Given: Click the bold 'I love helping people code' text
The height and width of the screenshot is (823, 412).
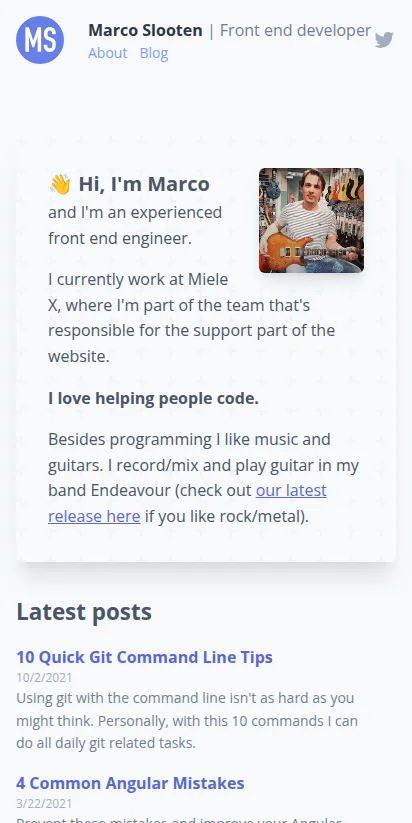Looking at the screenshot, I should point(153,398).
